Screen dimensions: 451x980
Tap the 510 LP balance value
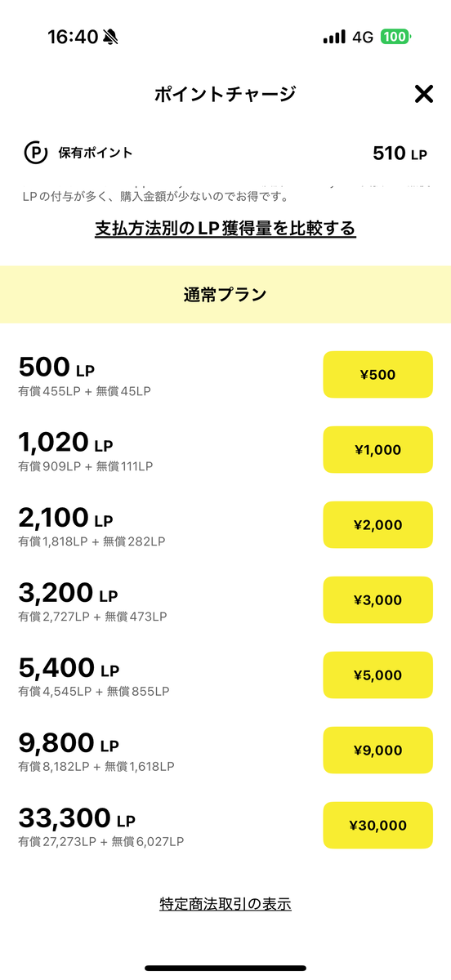400,154
